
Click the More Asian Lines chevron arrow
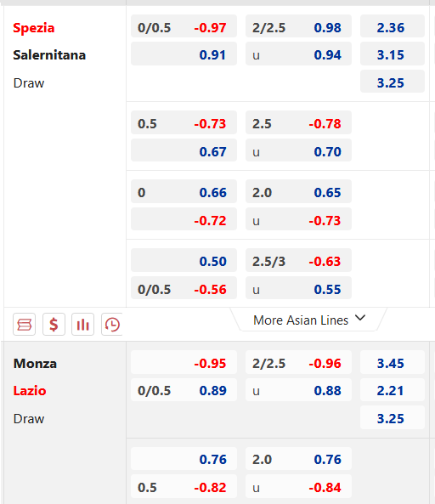click(x=360, y=318)
